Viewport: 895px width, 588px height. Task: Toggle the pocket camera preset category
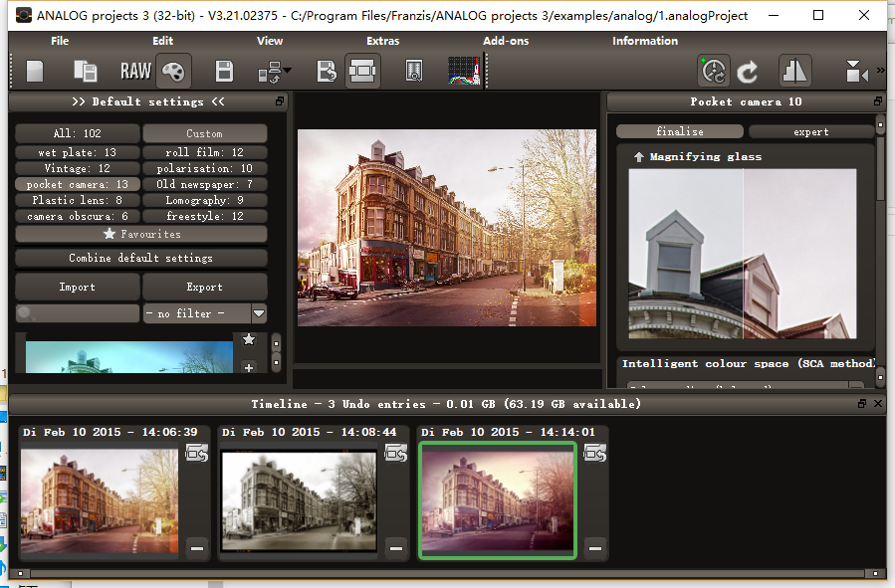pyautogui.click(x=78, y=184)
